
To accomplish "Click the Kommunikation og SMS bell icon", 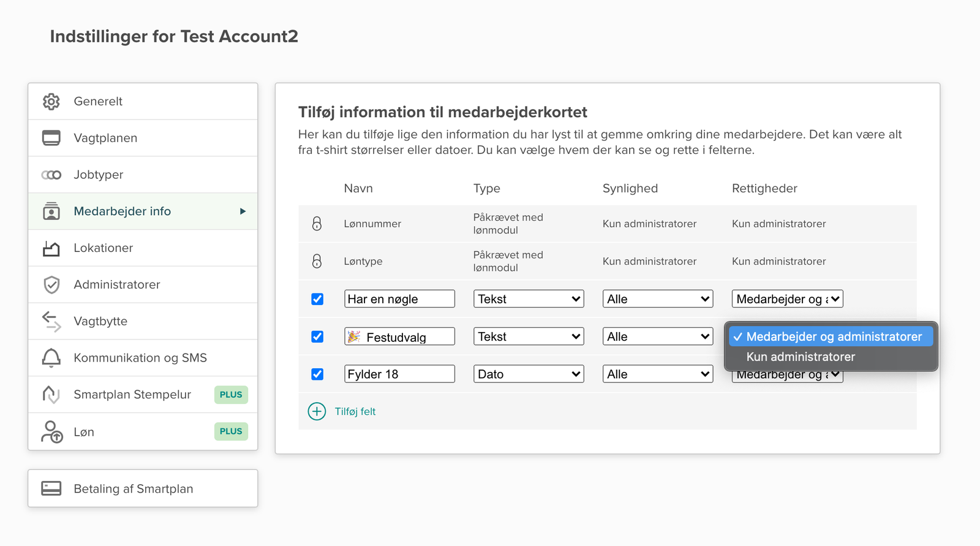I will tap(51, 358).
